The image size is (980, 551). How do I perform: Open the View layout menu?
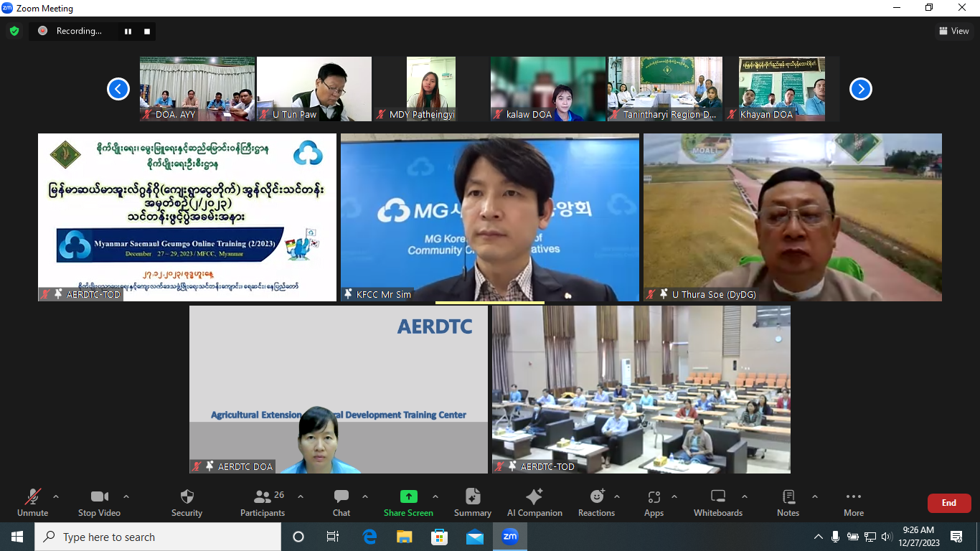[954, 31]
